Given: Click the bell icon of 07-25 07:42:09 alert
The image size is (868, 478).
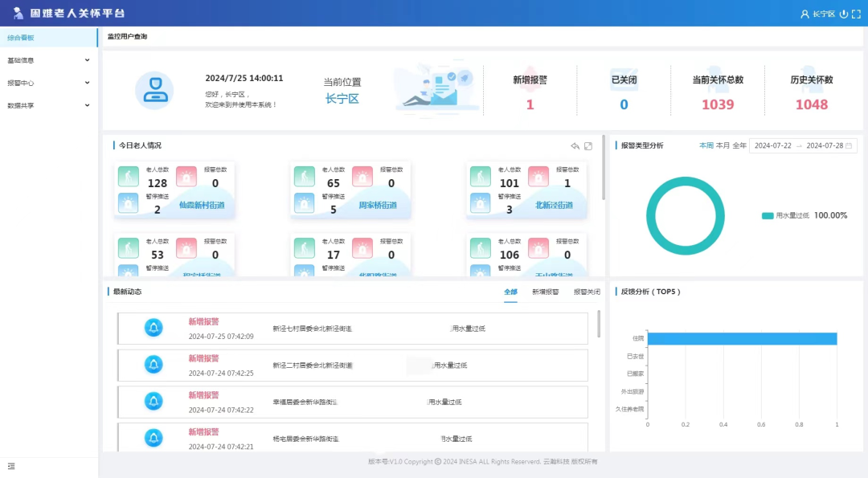Looking at the screenshot, I should tap(154, 328).
